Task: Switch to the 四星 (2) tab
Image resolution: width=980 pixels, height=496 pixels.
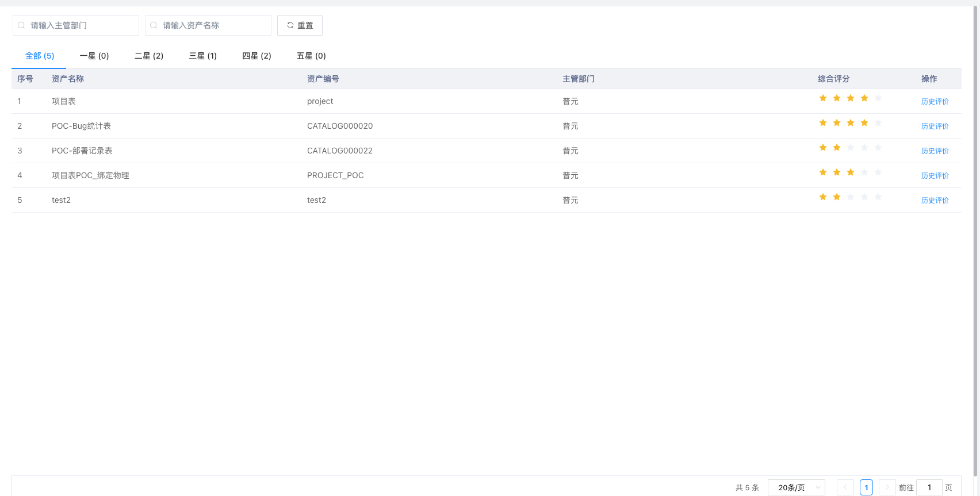Action: tap(257, 56)
